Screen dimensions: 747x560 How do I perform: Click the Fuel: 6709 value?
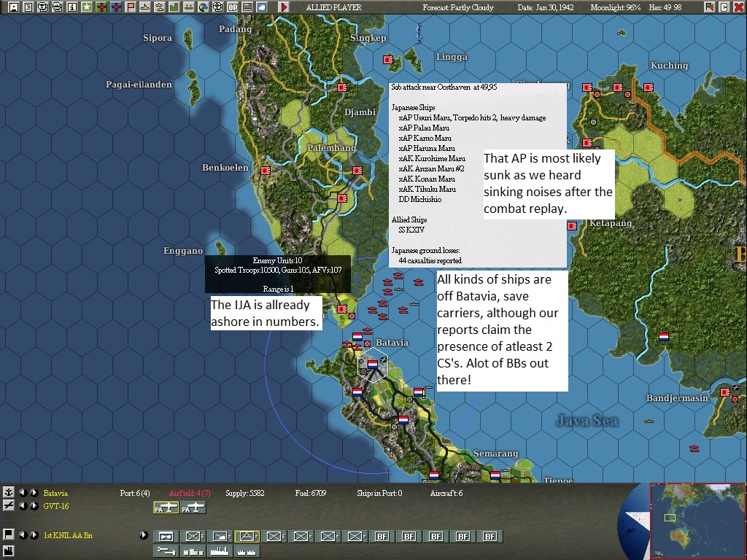[311, 494]
